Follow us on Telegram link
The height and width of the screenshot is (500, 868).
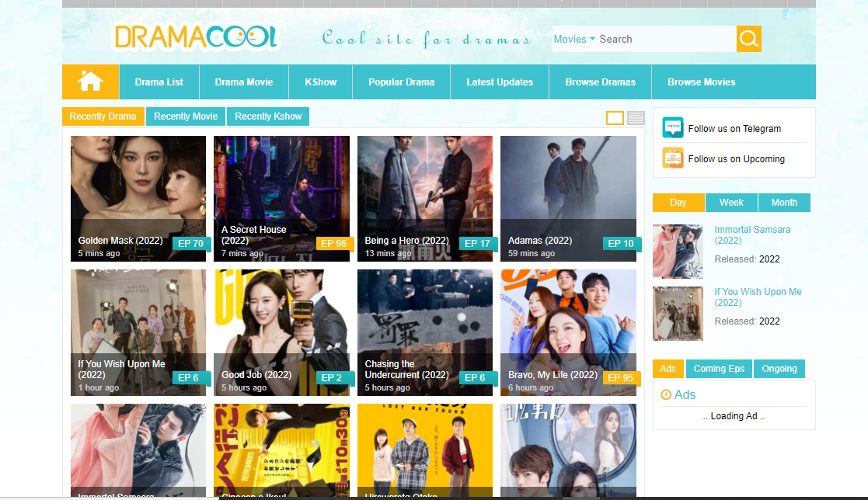pos(734,128)
